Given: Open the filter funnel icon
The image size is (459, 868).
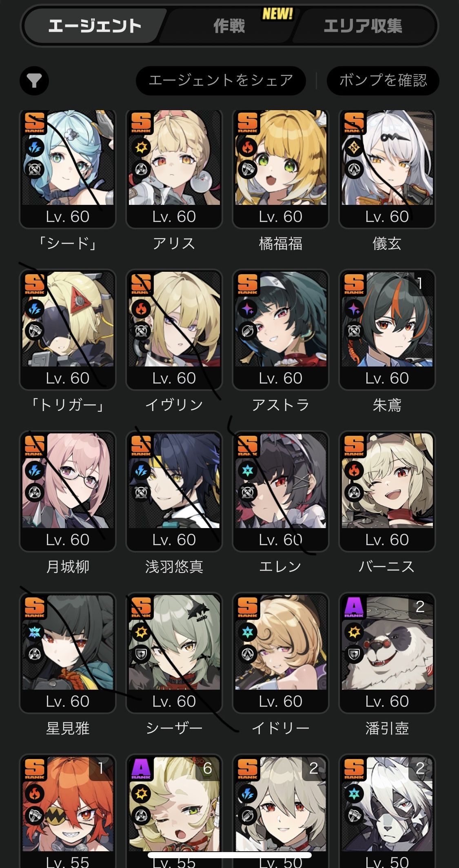Looking at the screenshot, I should 34,81.
